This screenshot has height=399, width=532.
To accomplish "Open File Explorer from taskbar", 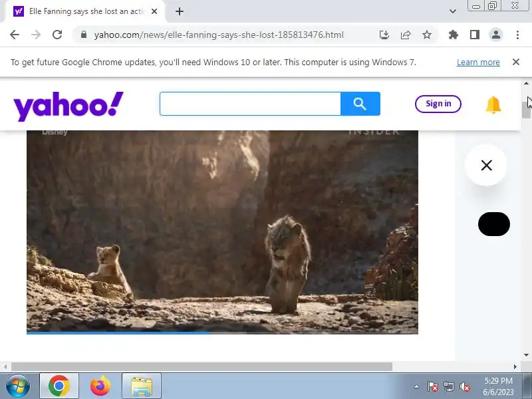I will pos(142,386).
